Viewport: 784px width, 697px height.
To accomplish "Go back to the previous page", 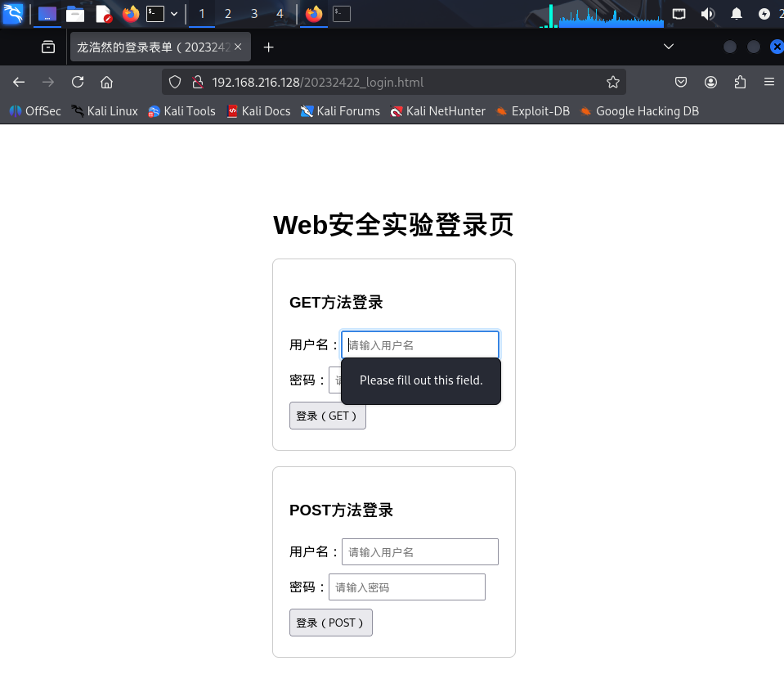I will [x=19, y=82].
